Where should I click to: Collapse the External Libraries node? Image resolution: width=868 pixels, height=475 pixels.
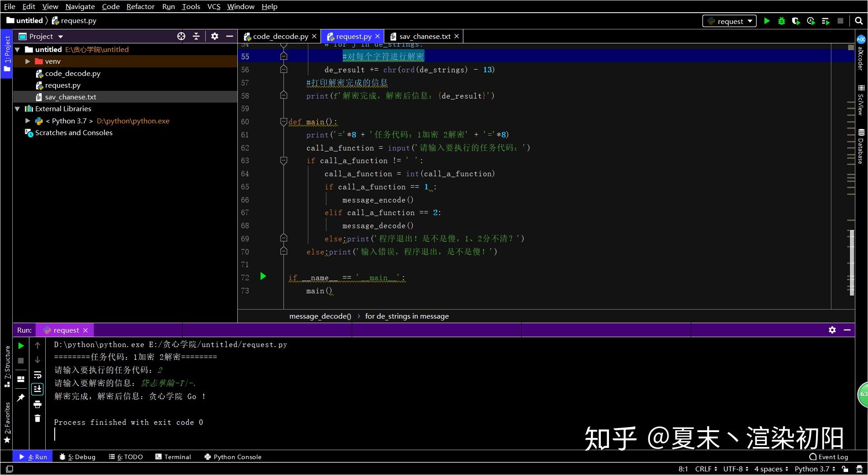17,108
